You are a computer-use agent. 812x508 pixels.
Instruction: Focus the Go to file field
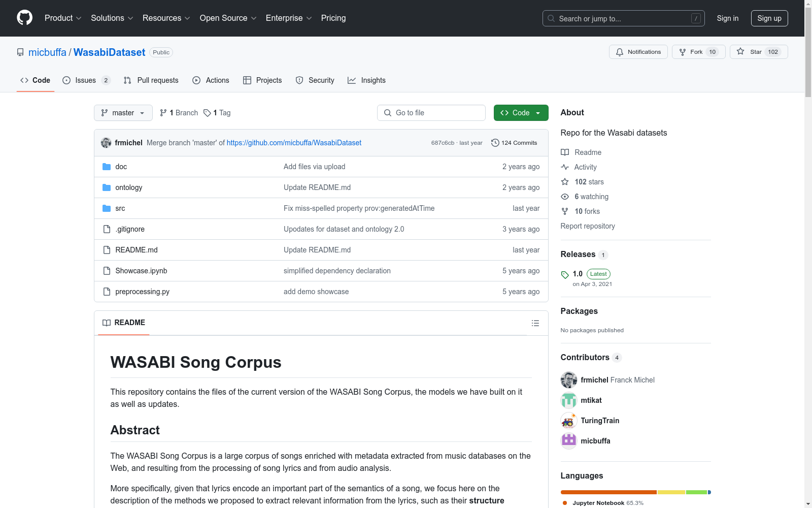(431, 113)
